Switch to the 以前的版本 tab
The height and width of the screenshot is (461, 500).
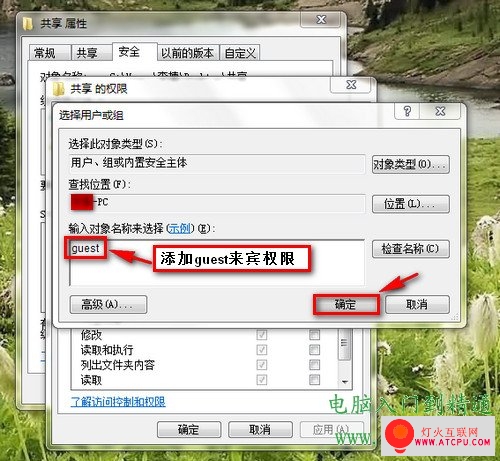click(188, 53)
